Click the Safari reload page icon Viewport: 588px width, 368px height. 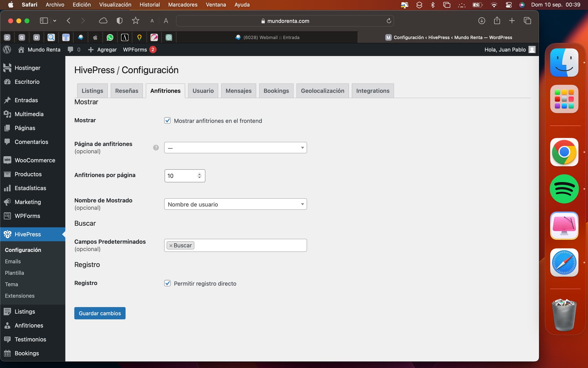pos(389,21)
